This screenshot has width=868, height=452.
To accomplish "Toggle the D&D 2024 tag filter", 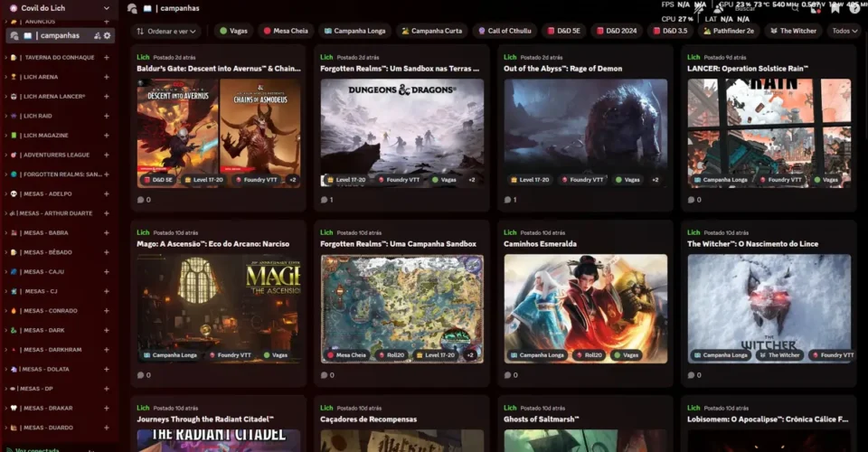I will (x=616, y=31).
